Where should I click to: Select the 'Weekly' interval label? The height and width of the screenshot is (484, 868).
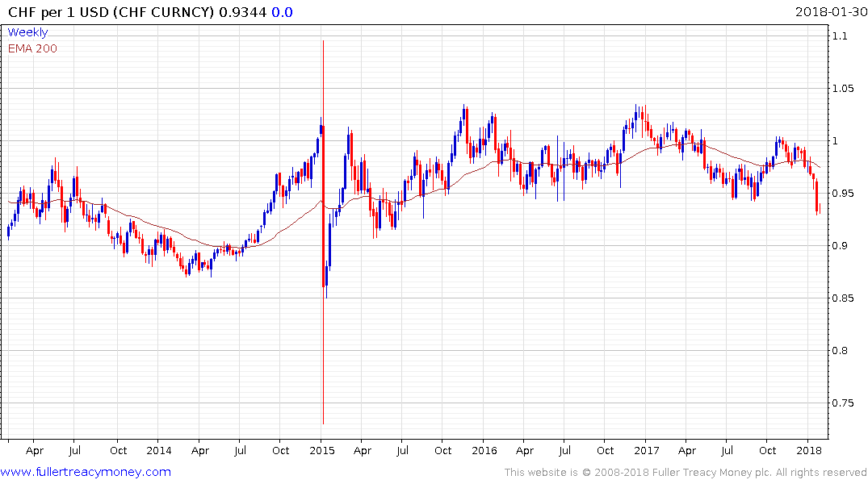pos(27,32)
